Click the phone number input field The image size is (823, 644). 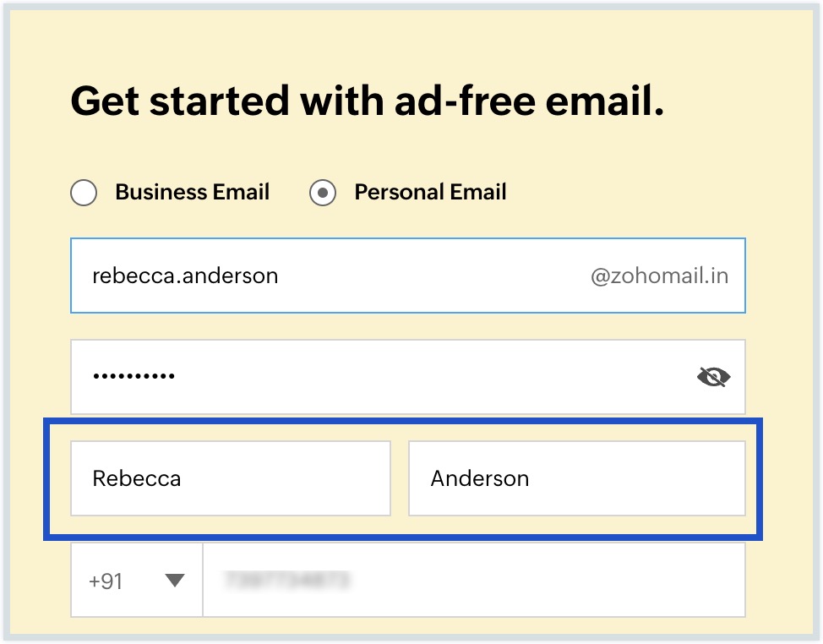pos(474,580)
